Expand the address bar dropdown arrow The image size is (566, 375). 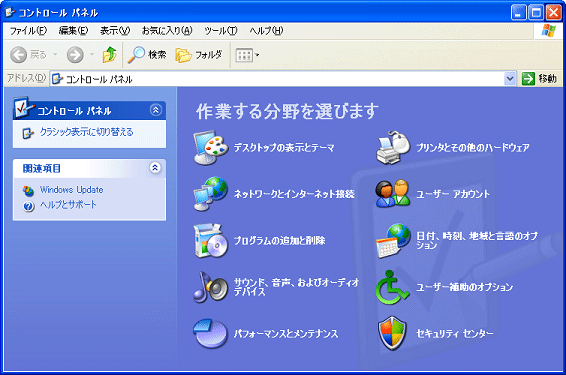pos(510,79)
